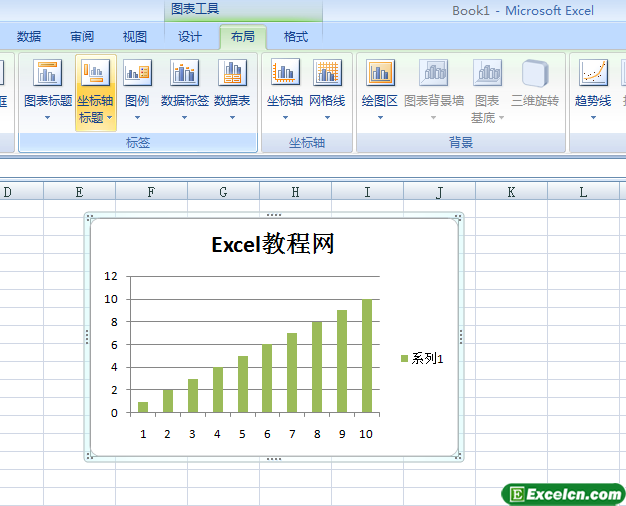Expand the 数据标签 dropdown arrow
The image size is (626, 506).
(x=184, y=117)
